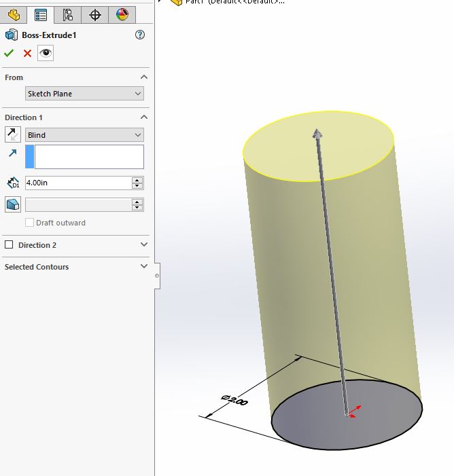The height and width of the screenshot is (476, 454).
Task: Increase depth using the up spinner arrow
Action: click(138, 180)
